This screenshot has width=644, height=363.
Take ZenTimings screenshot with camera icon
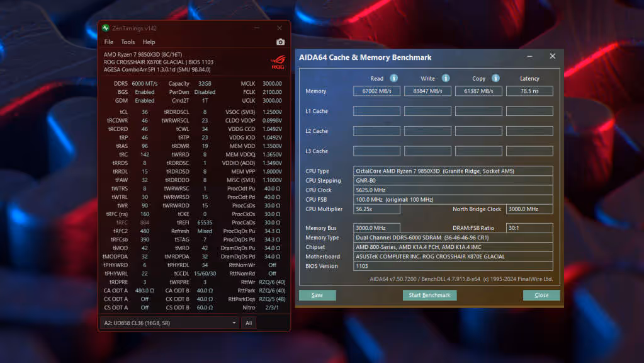click(280, 42)
